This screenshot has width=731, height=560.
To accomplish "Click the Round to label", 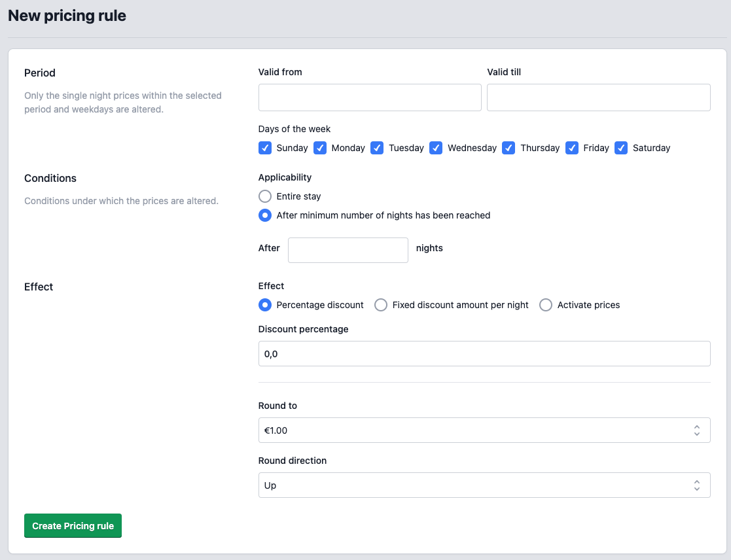I will [x=277, y=406].
